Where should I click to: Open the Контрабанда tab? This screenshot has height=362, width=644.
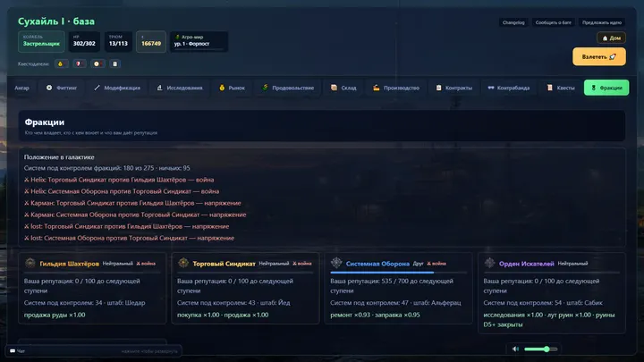pos(508,88)
